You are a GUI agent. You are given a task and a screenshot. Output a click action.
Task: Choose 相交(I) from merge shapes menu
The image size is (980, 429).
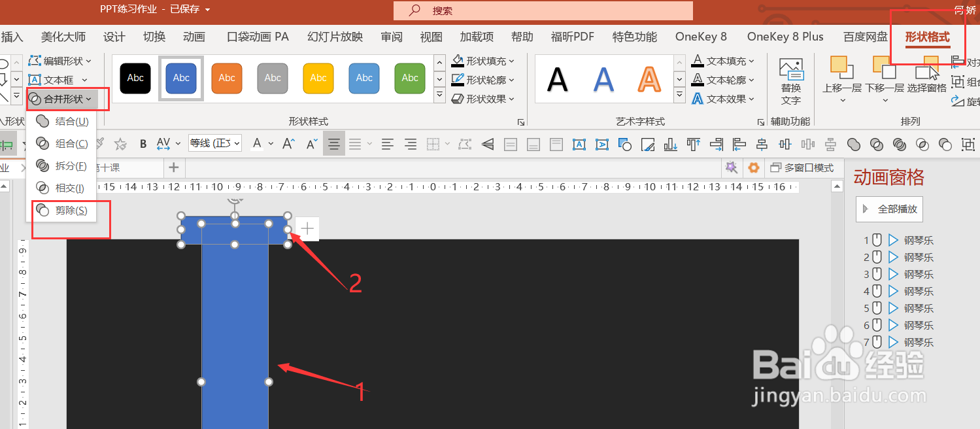(x=62, y=188)
